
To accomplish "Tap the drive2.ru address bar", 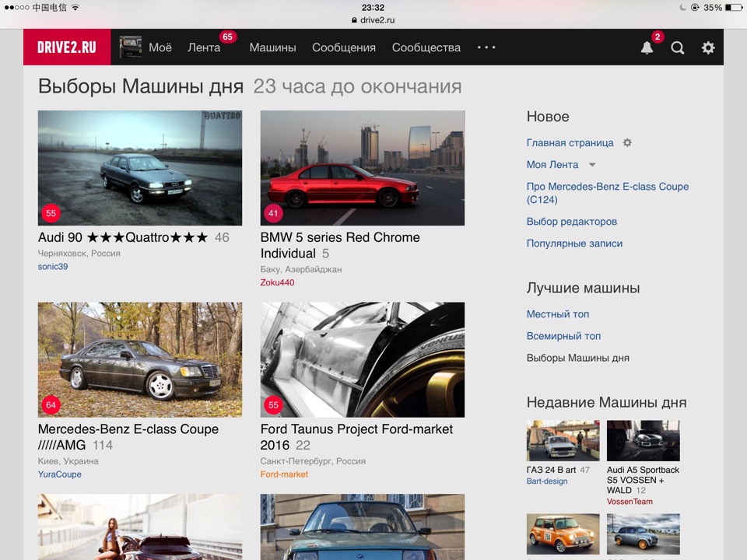I will (x=373, y=20).
